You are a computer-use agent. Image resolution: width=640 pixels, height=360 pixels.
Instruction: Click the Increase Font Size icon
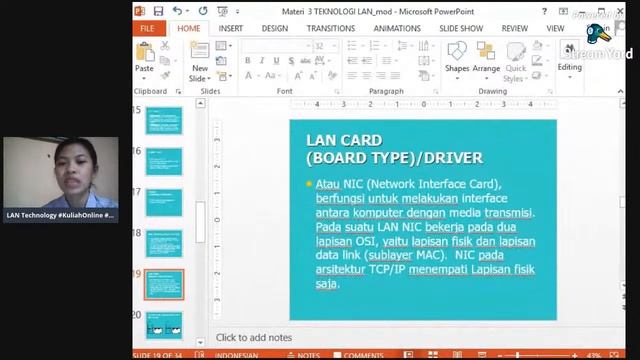[298, 76]
